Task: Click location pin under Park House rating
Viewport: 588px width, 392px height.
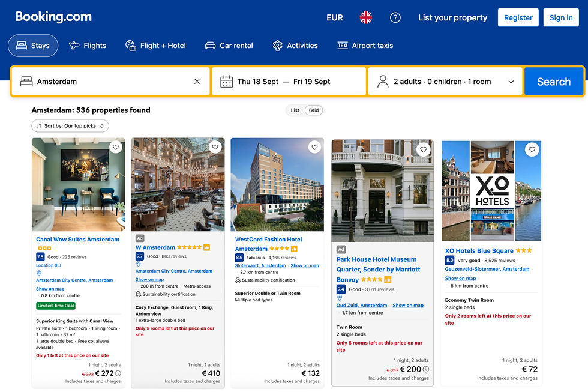Action: (340, 298)
